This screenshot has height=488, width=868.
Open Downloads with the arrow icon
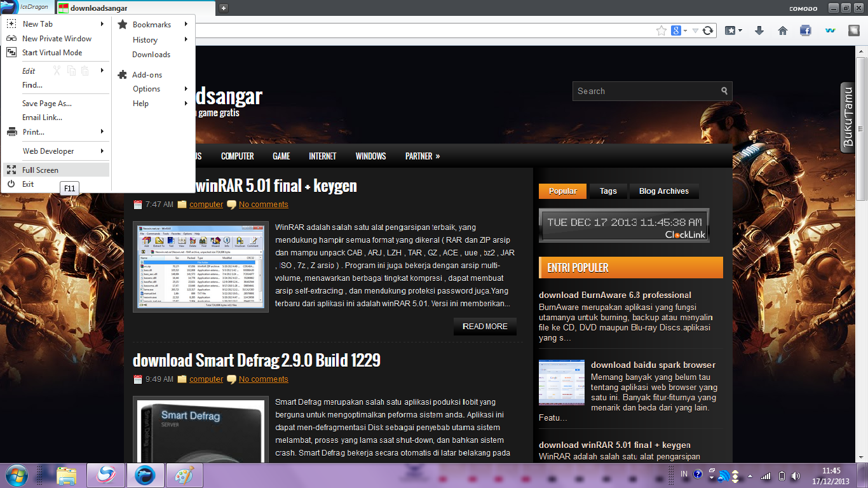tap(759, 30)
